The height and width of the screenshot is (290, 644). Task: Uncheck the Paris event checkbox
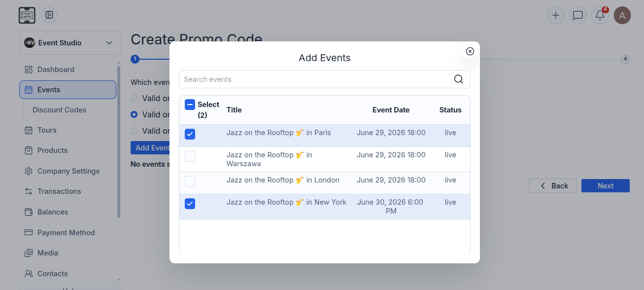click(190, 134)
